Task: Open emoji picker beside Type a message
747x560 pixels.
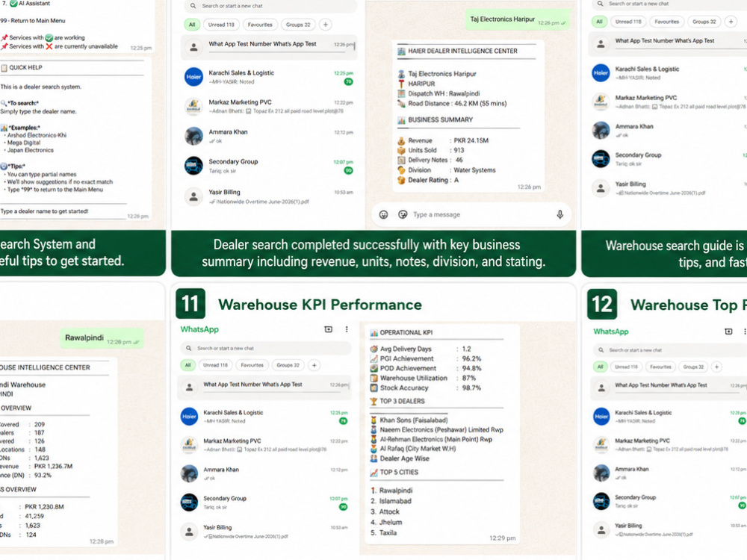Action: [x=383, y=215]
